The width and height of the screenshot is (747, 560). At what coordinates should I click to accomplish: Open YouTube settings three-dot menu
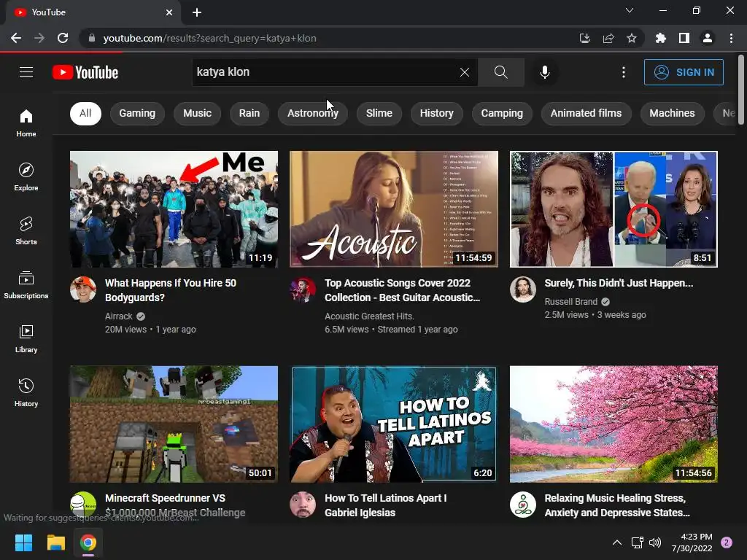624,72
